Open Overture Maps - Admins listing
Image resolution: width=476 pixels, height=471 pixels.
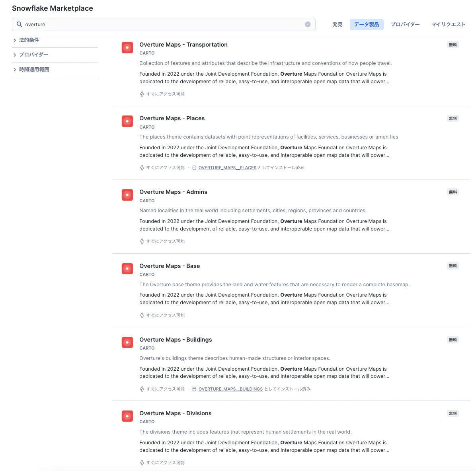pos(173,192)
